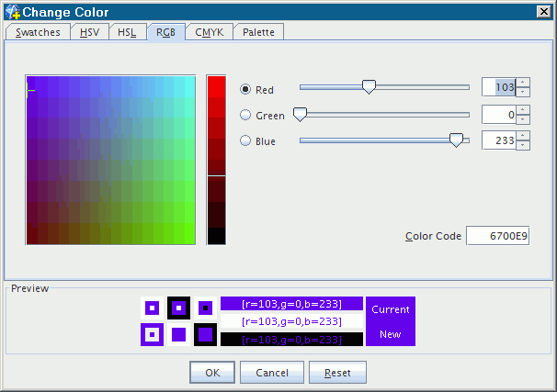Increment the Green spinner value
This screenshot has height=392, width=557.
pos(523,109)
